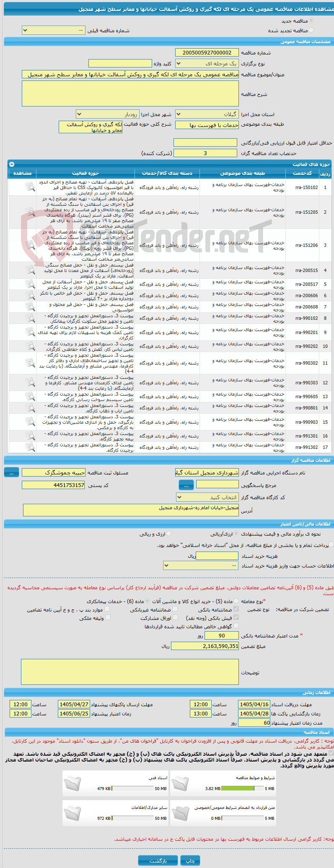View details of row rra-151205

[x=30, y=212]
